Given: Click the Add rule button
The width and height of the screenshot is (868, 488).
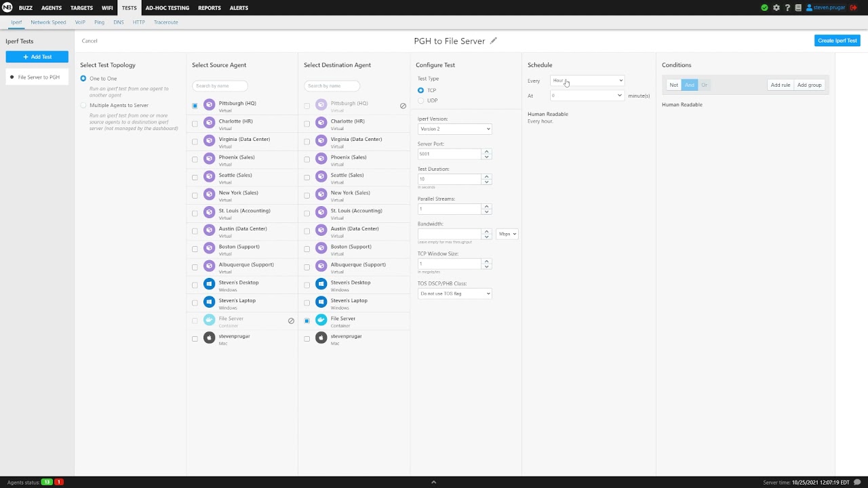Looking at the screenshot, I should tap(780, 85).
